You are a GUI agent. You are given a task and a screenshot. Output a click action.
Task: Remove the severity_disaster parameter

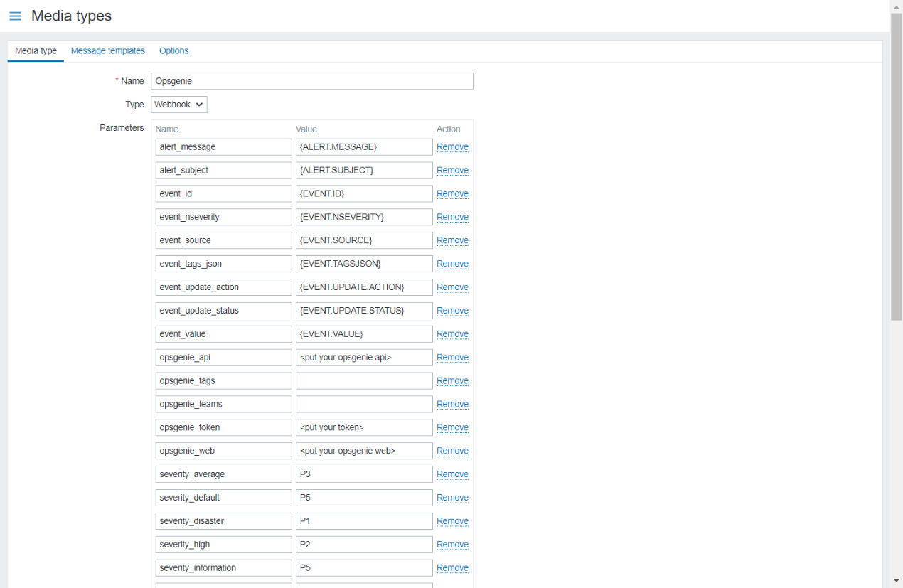[x=452, y=521]
